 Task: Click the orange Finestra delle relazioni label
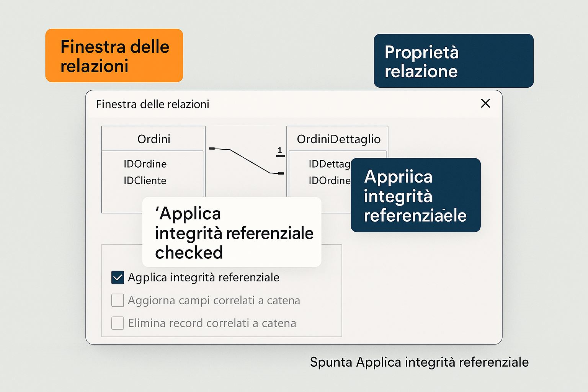click(x=114, y=56)
